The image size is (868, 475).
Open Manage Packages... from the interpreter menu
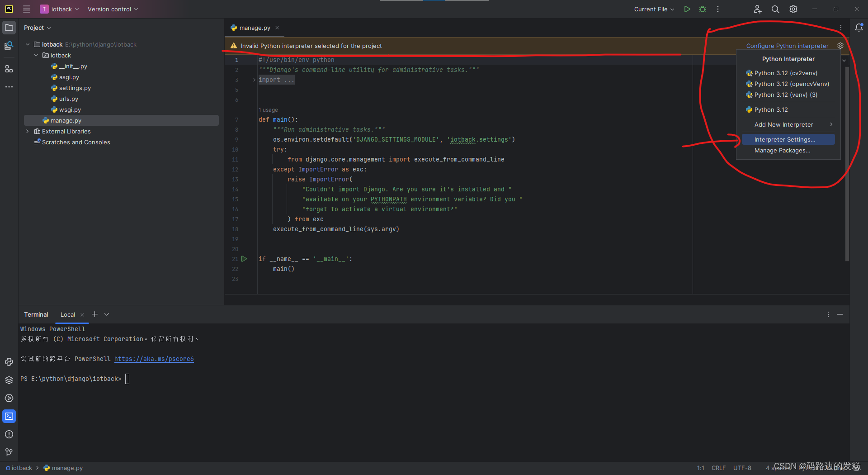point(782,150)
